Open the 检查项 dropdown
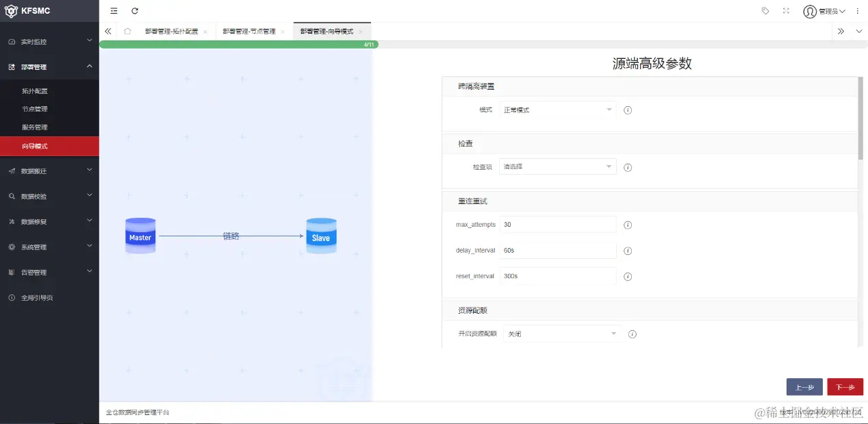The width and height of the screenshot is (868, 424). [x=557, y=166]
